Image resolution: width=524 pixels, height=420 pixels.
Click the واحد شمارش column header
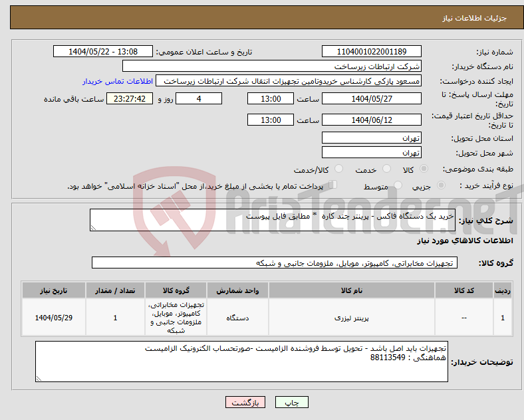[237, 290]
